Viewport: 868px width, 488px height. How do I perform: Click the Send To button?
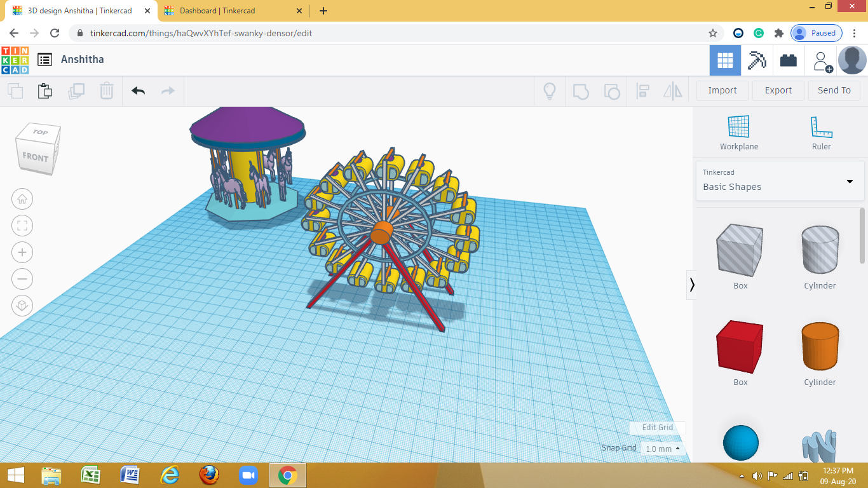[834, 90]
